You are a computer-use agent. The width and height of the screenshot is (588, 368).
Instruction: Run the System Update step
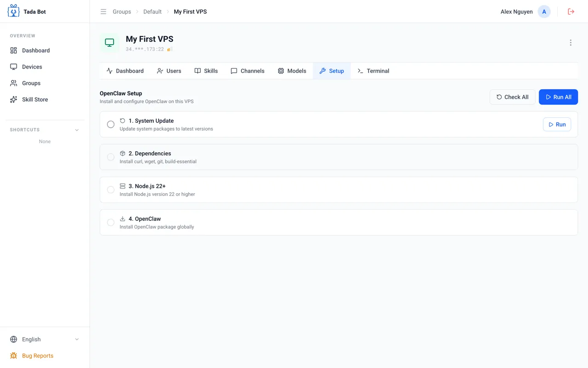557,124
